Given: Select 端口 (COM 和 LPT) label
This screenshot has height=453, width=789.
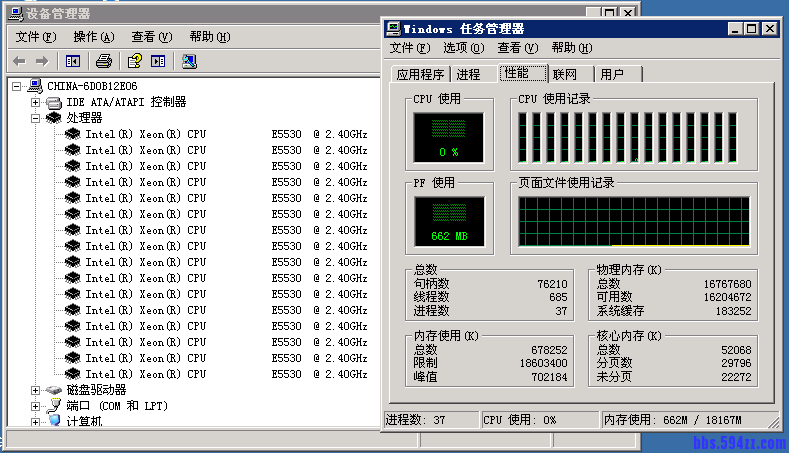Looking at the screenshot, I should (117, 406).
